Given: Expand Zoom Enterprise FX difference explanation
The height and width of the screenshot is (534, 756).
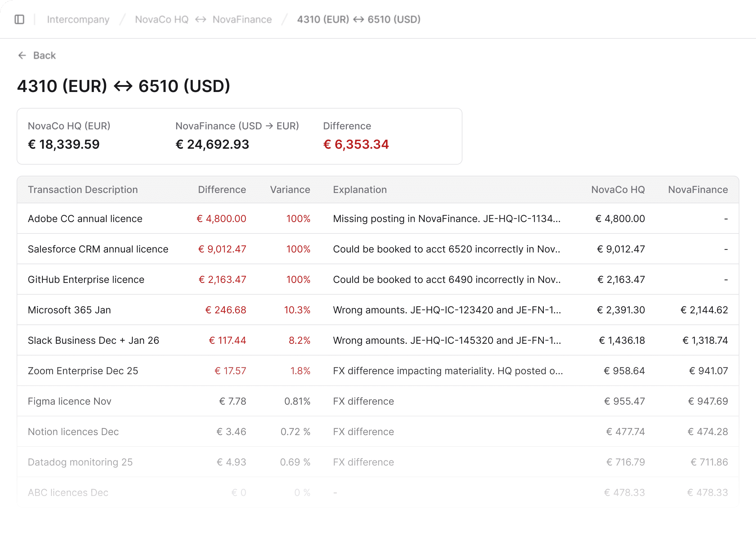Looking at the screenshot, I should pos(448,371).
